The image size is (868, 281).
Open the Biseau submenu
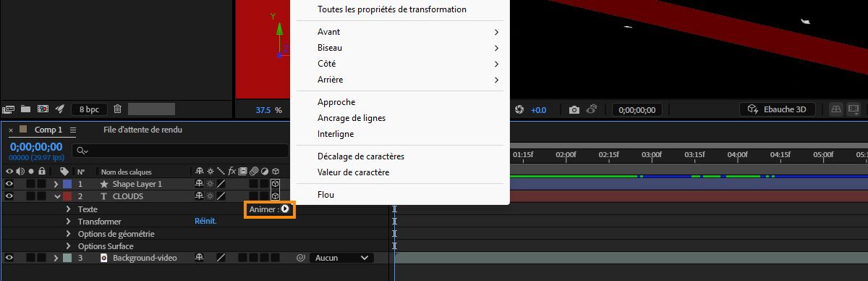pos(400,48)
